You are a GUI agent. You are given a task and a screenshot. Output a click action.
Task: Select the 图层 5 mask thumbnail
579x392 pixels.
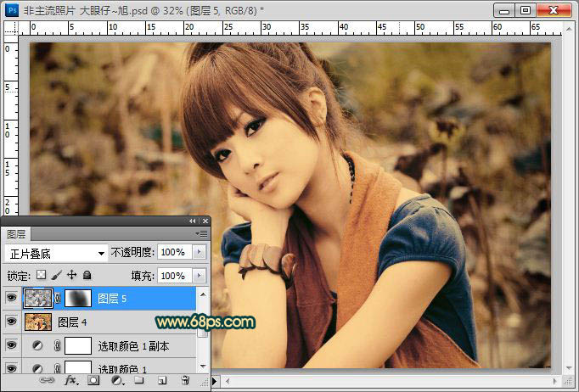point(77,299)
